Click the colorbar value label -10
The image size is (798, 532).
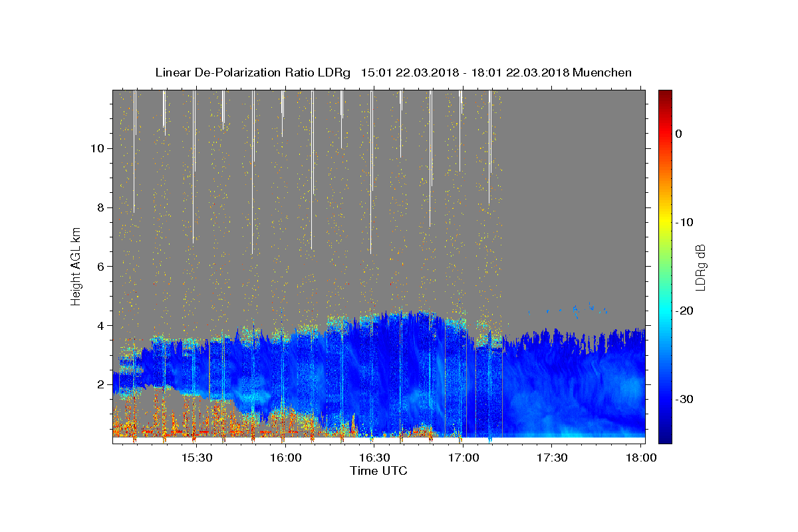coord(683,222)
